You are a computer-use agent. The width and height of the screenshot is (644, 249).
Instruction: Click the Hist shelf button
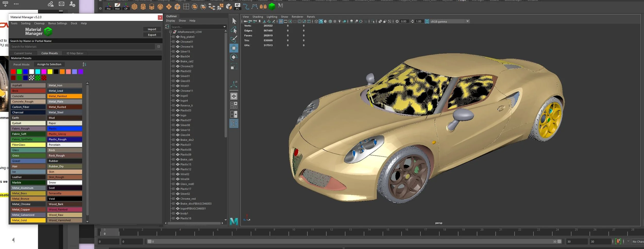117,6
